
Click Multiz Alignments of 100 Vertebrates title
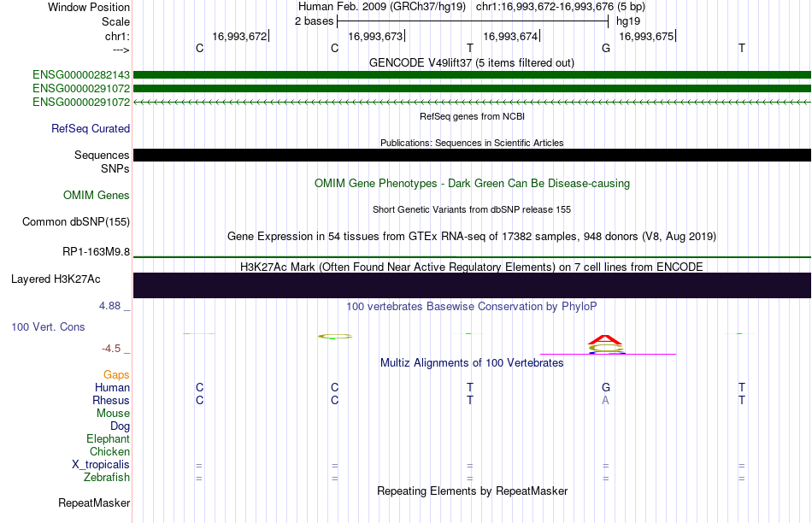click(x=472, y=363)
